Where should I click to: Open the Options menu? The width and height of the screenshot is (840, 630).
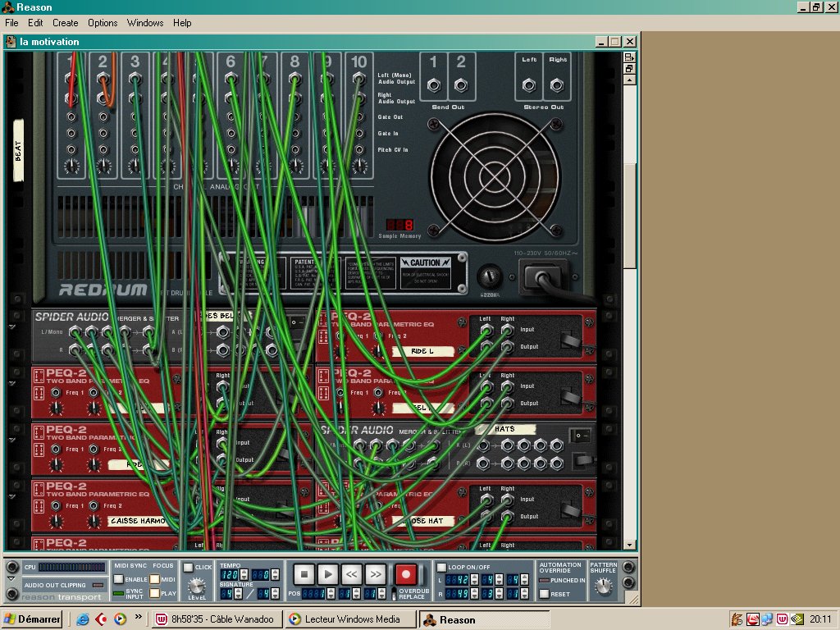[103, 23]
